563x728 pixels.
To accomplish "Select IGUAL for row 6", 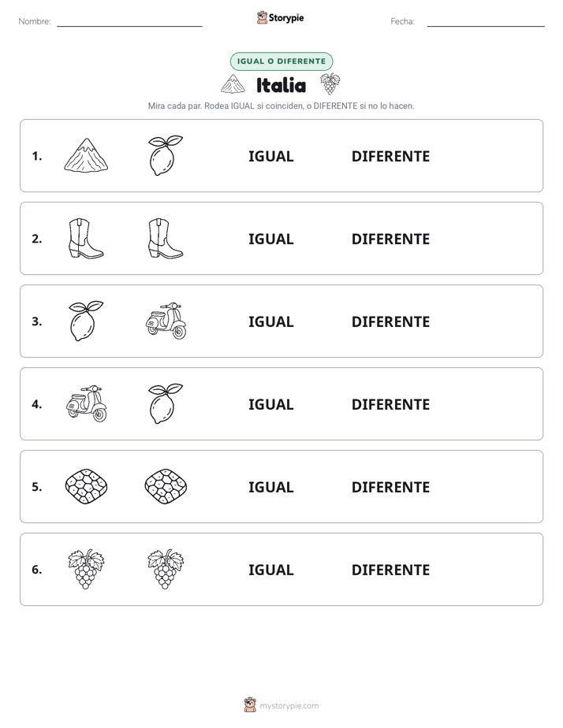I will coord(270,570).
